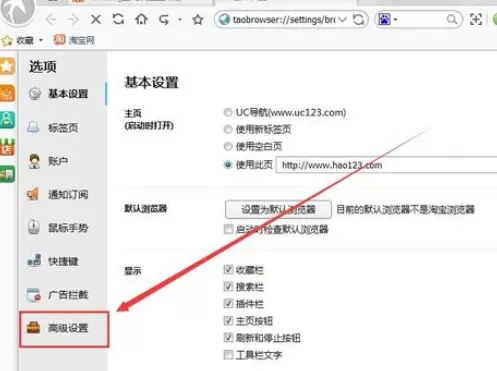
Task: Click the undo closed tab icon
Action: coord(164,20)
